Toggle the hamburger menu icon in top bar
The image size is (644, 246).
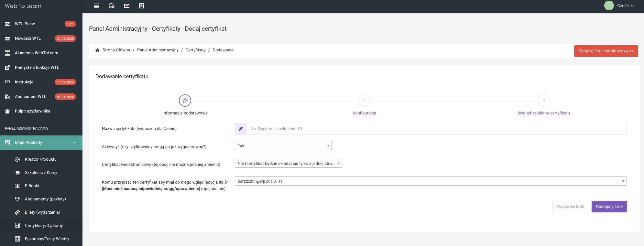pos(96,6)
